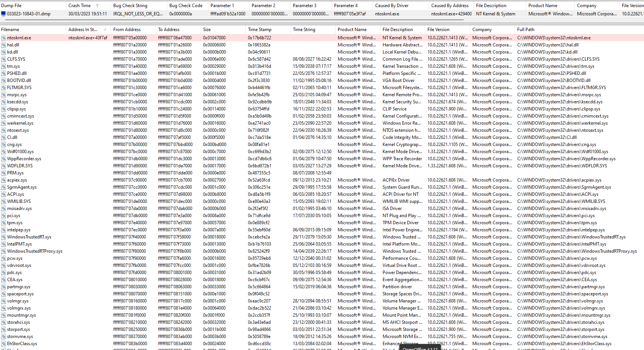The image size is (644, 350).
Task: Click the CLIP Service file description
Action: click(395, 109)
